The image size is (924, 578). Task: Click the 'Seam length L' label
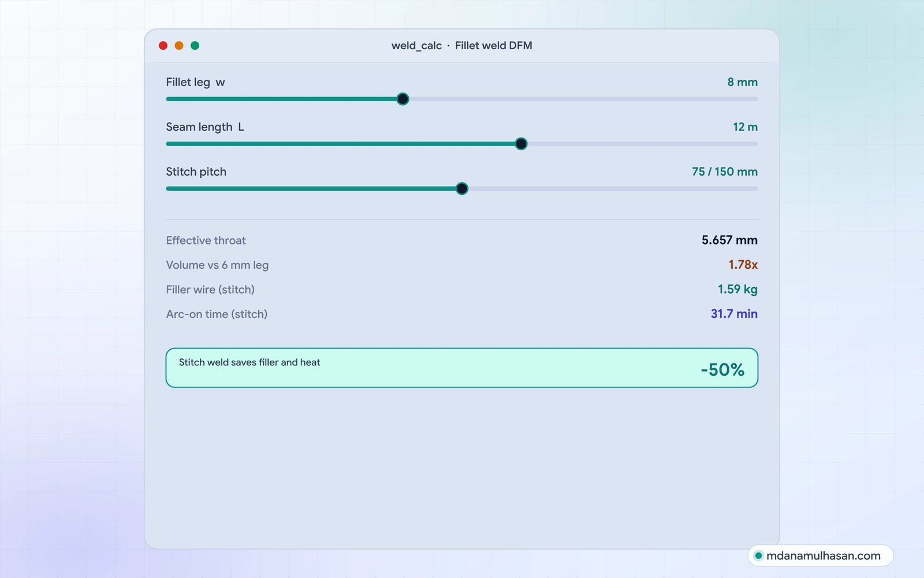pos(205,127)
